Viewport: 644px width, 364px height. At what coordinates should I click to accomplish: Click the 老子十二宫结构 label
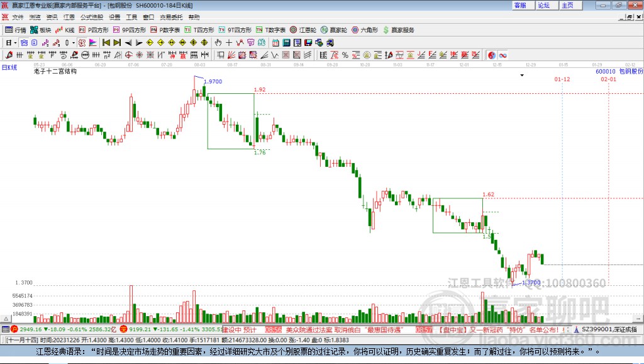click(55, 71)
